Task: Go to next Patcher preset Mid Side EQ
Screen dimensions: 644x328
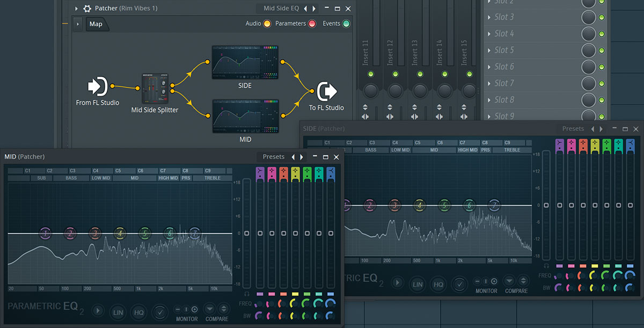Action: point(314,9)
